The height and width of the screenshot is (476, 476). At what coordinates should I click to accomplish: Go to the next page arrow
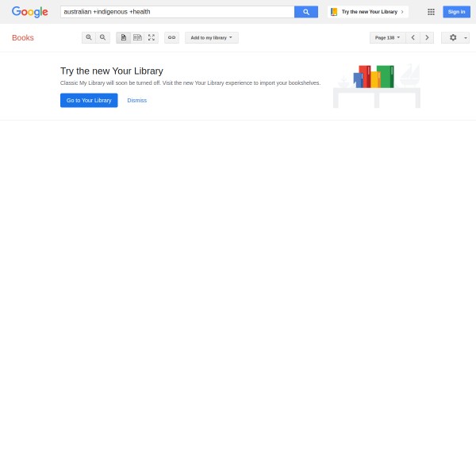[x=427, y=37]
